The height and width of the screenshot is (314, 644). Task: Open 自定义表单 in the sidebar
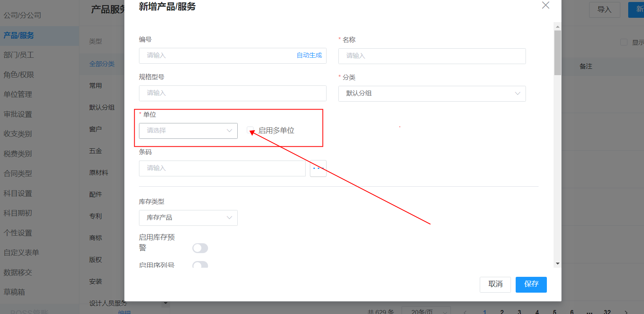21,253
